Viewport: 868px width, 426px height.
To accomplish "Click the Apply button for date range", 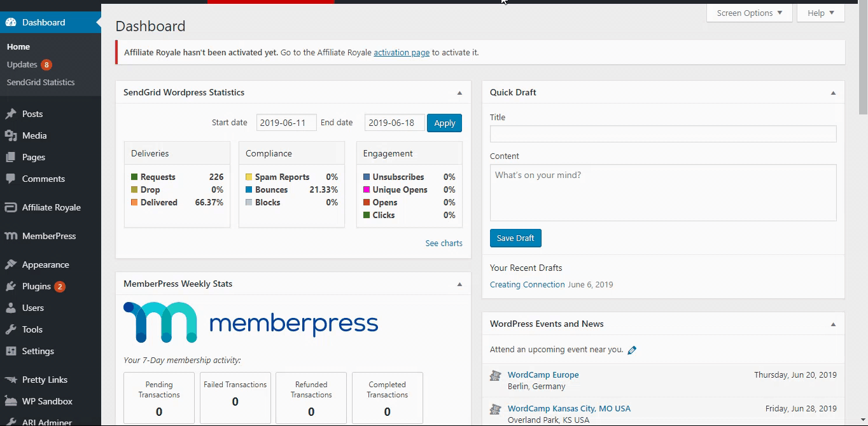I will (444, 123).
